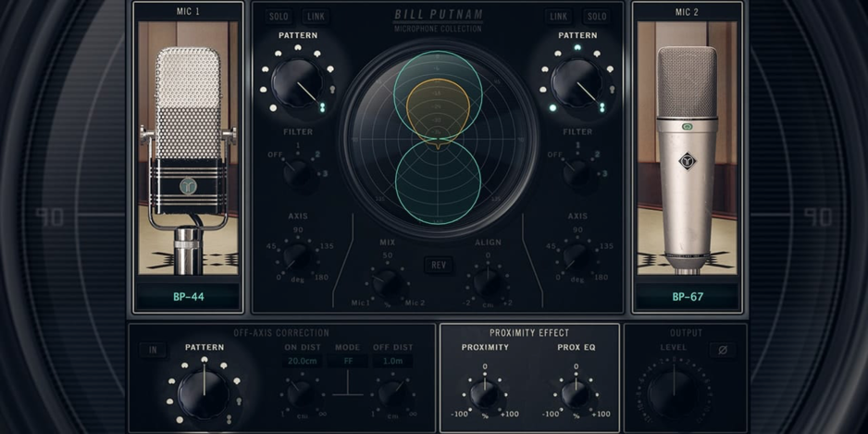Select the top pattern icon on Mic 1
This screenshot has width=868, height=434.
click(298, 48)
